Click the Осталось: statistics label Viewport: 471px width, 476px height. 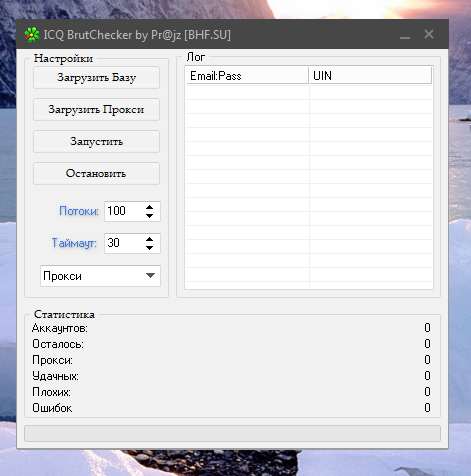coord(58,344)
